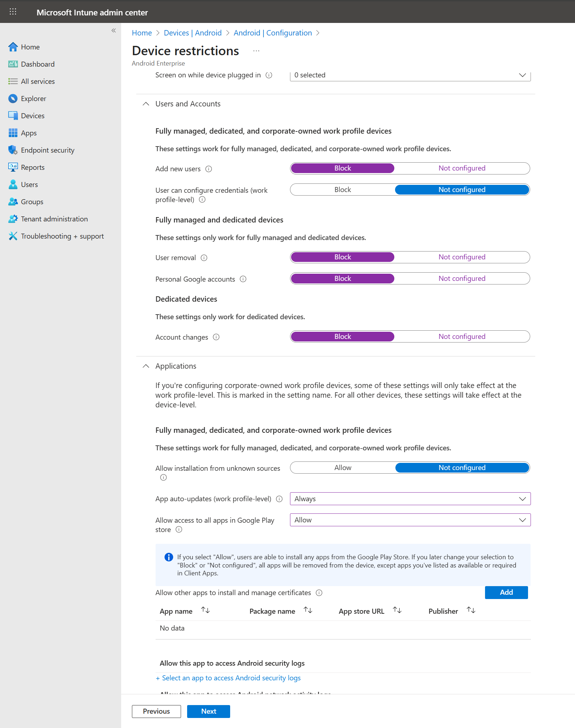Click the Endpoint security shield icon

(x=13, y=150)
